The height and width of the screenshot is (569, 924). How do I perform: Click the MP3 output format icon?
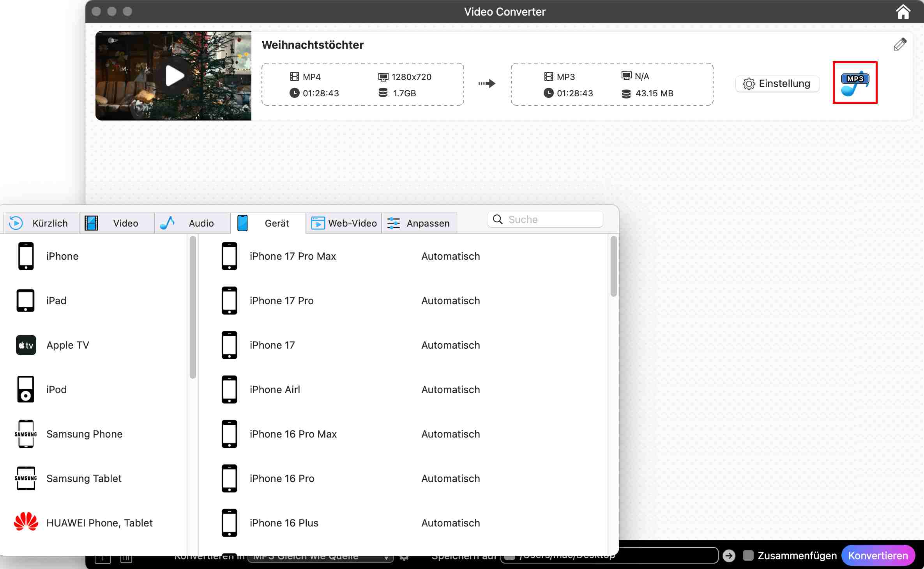pyautogui.click(x=855, y=83)
